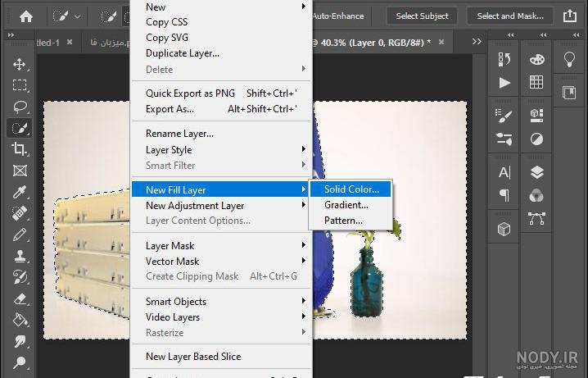This screenshot has height=378, width=588.
Task: Open the Vector Mask submenu
Action: [x=221, y=262]
